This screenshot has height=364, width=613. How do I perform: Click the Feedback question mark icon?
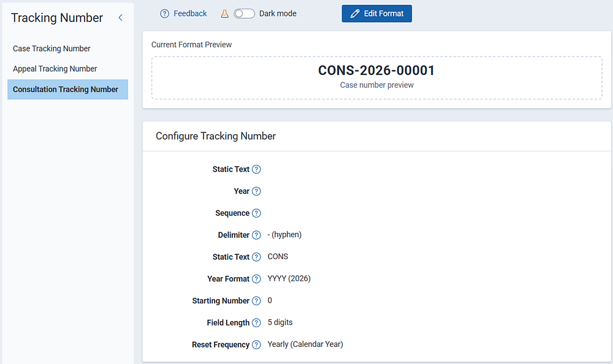pos(164,13)
